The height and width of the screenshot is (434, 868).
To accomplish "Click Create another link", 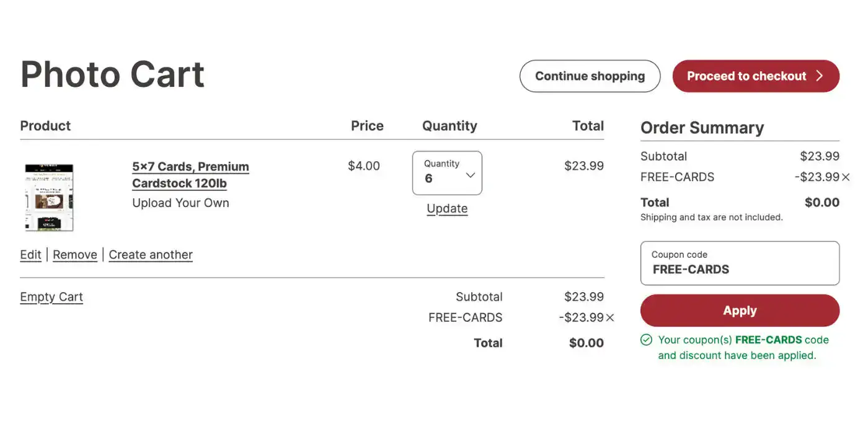I will (x=151, y=255).
